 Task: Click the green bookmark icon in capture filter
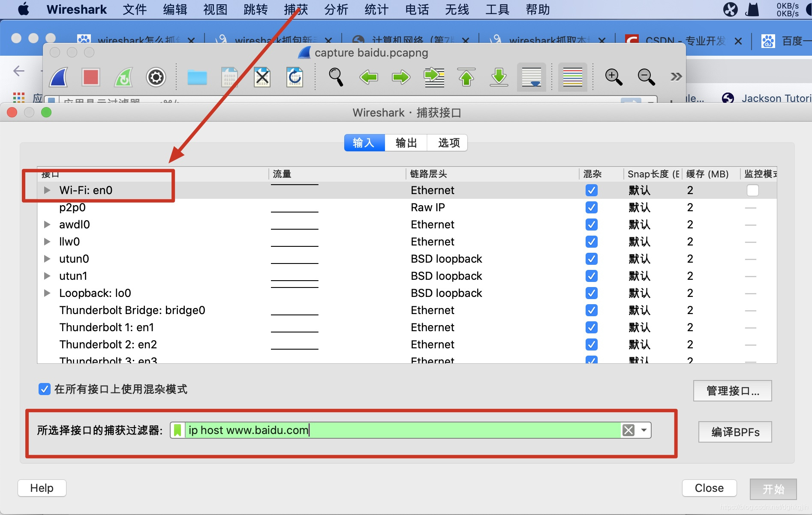pyautogui.click(x=177, y=430)
